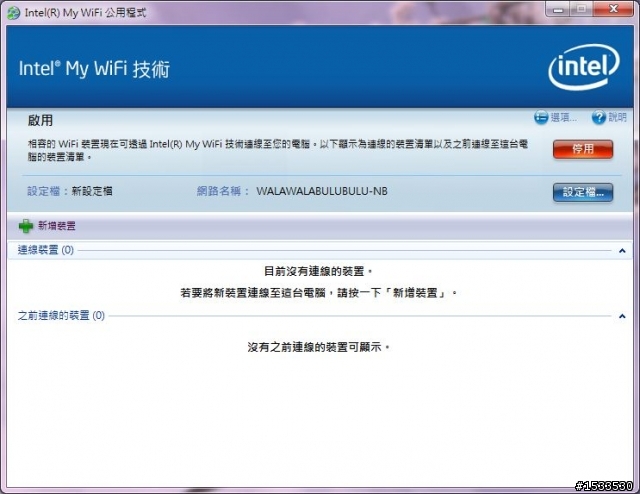Close the Intel My WiFi utility window
The image size is (640, 494).
click(x=613, y=9)
